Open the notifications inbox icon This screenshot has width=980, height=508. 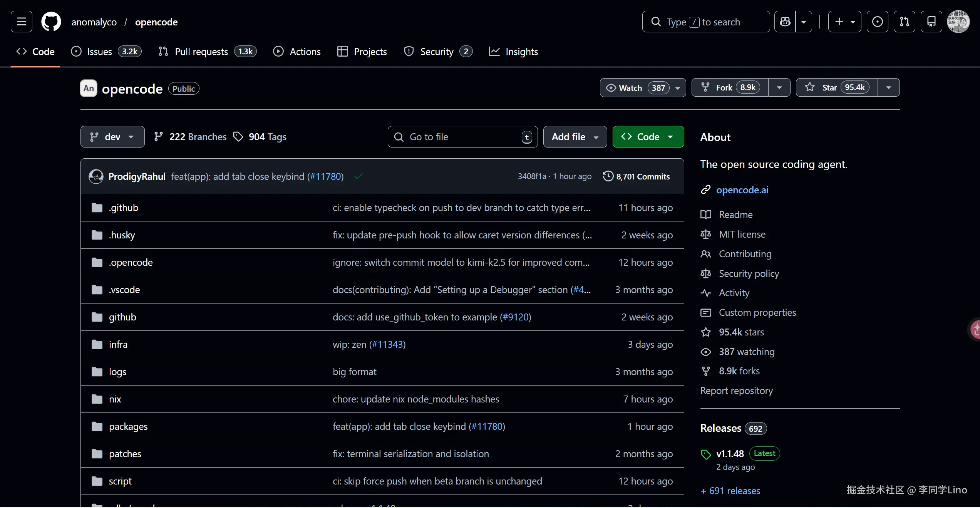(x=931, y=22)
